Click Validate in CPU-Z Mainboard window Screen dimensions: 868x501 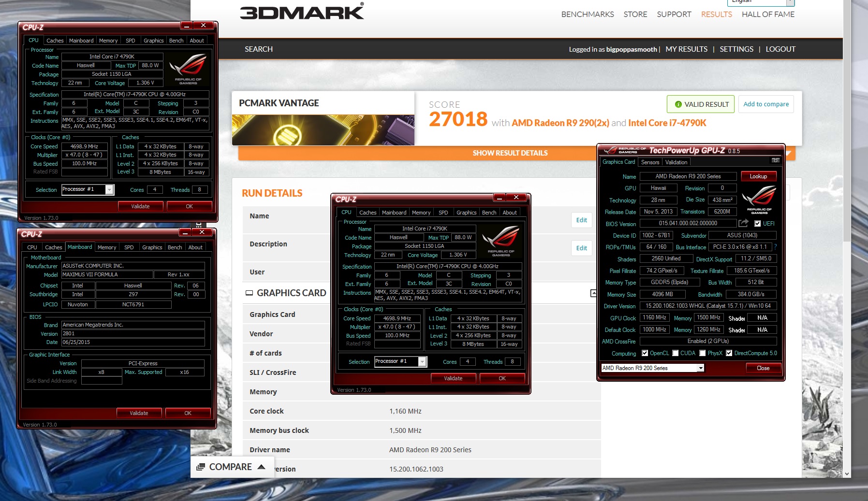[139, 413]
